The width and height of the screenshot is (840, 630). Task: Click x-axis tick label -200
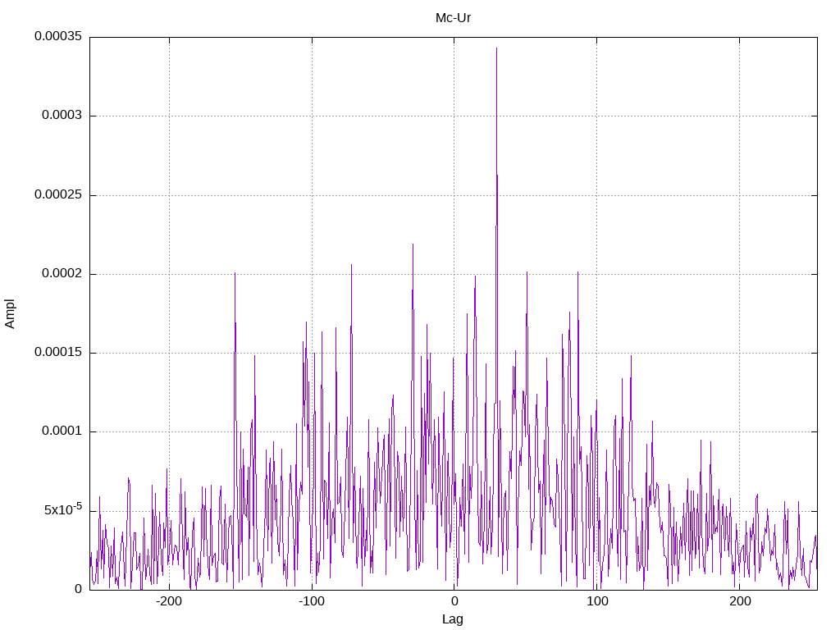169,601
